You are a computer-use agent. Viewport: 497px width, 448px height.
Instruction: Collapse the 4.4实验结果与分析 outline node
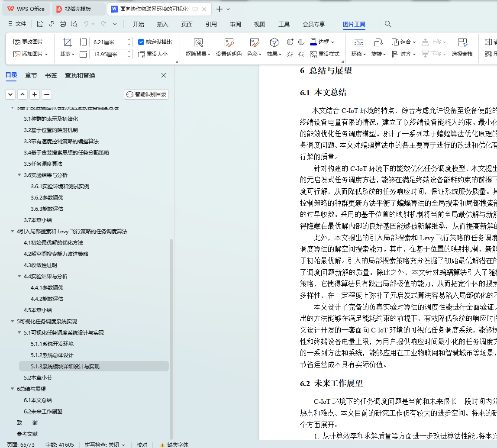tap(19, 276)
